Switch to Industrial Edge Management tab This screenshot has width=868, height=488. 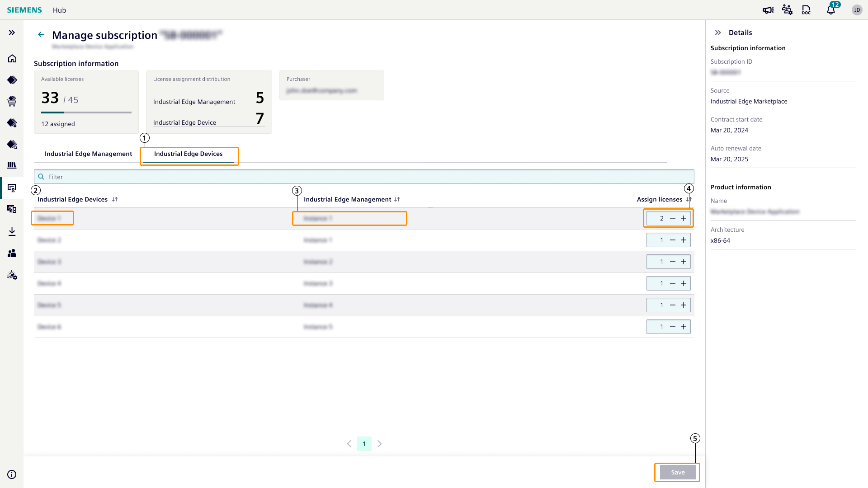pyautogui.click(x=88, y=154)
